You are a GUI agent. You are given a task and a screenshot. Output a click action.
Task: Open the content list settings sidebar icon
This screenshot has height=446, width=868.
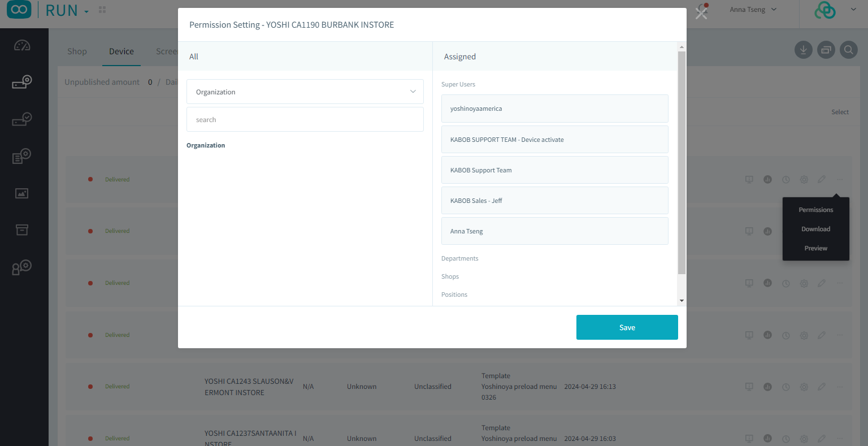pos(22,157)
